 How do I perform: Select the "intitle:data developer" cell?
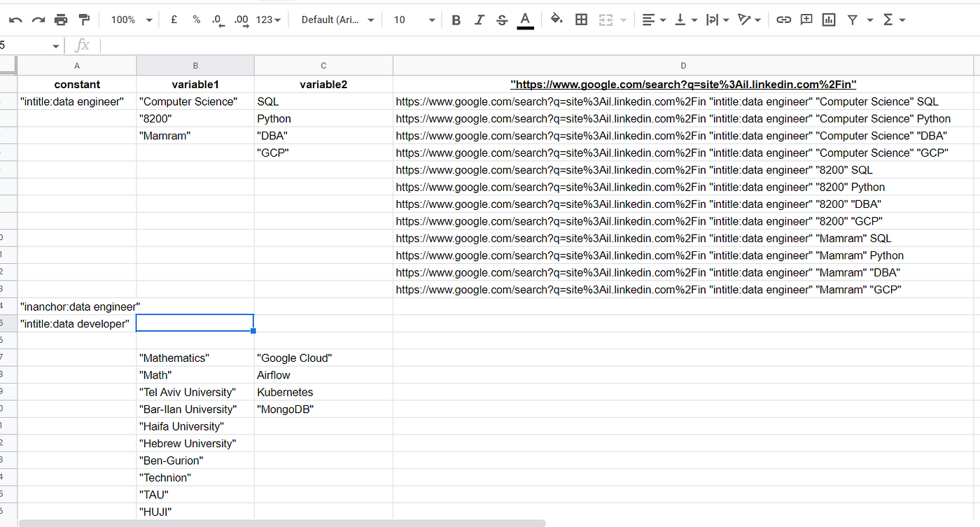(77, 323)
